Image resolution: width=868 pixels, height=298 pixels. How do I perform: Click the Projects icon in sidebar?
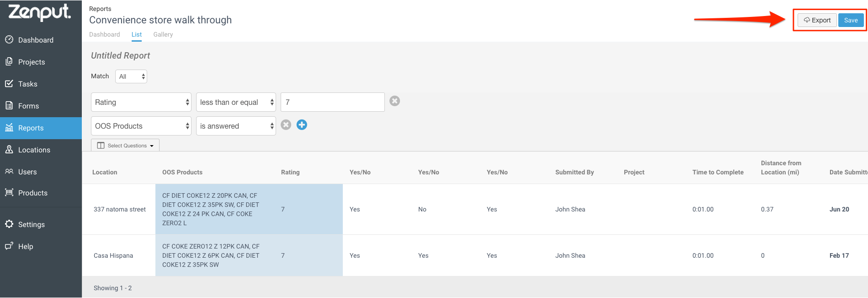9,61
